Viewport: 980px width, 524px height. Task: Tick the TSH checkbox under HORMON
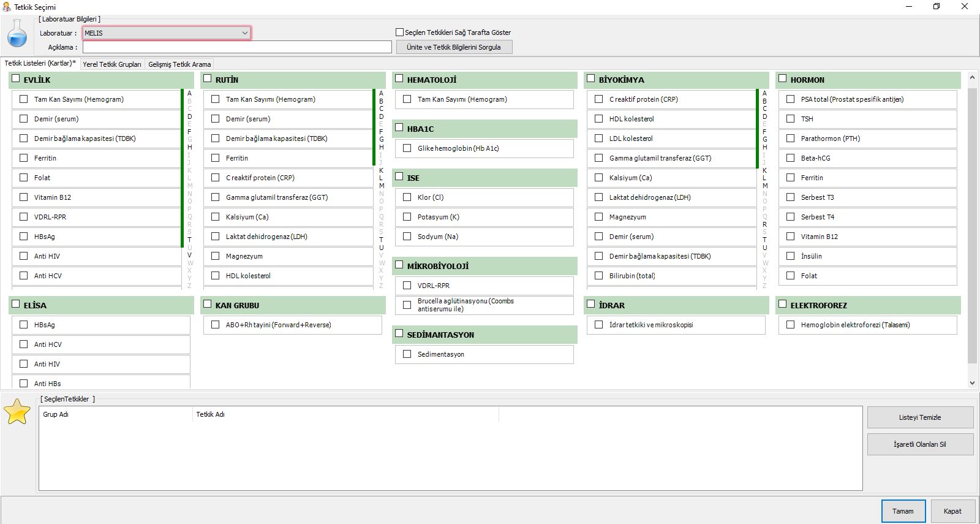[x=791, y=119]
